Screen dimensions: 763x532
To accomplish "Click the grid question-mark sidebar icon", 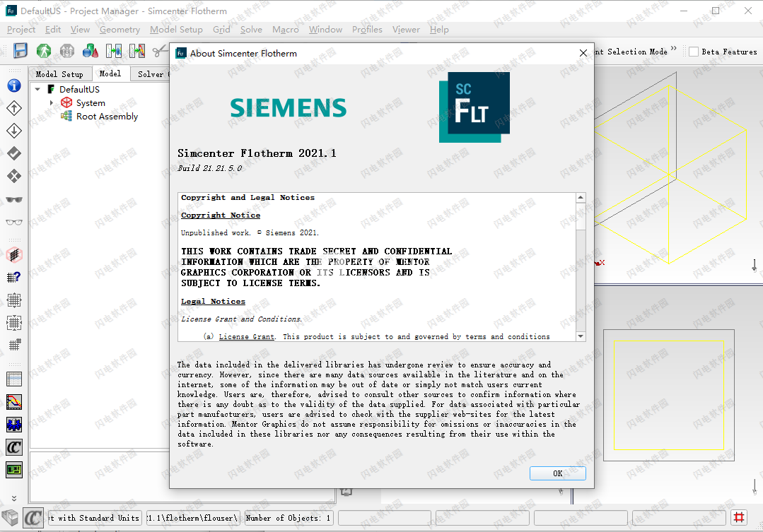I will coord(14,277).
